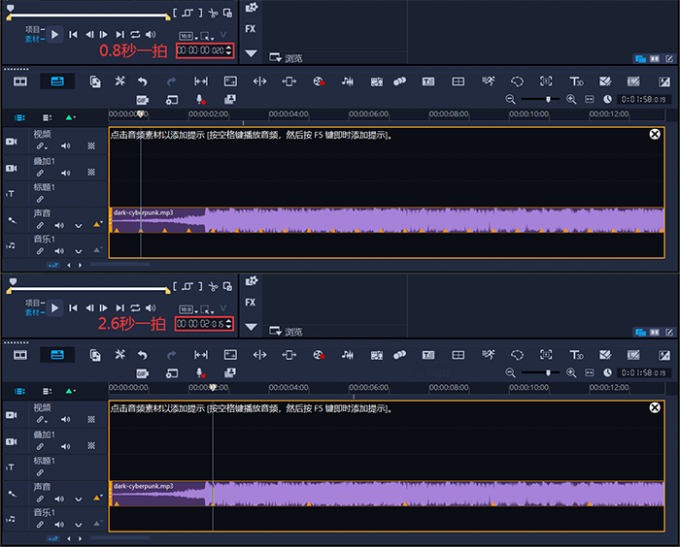
Task: Fit project in timeline window in the 0.8秒 screenshot
Action: [589, 100]
